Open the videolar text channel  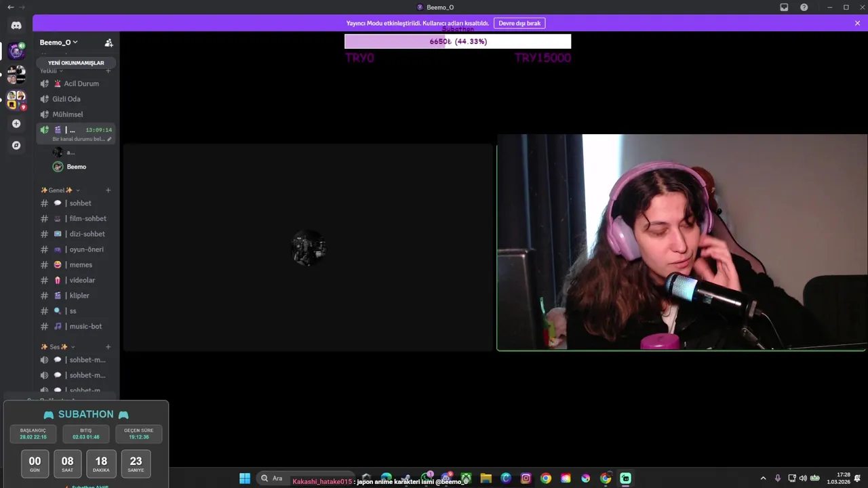coord(76,280)
